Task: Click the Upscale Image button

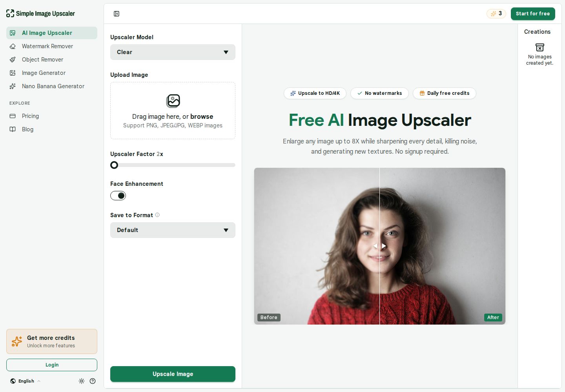Action: click(x=173, y=374)
